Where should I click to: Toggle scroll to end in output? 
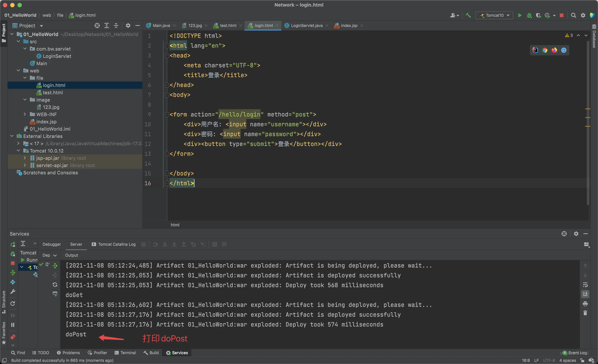coord(585,294)
